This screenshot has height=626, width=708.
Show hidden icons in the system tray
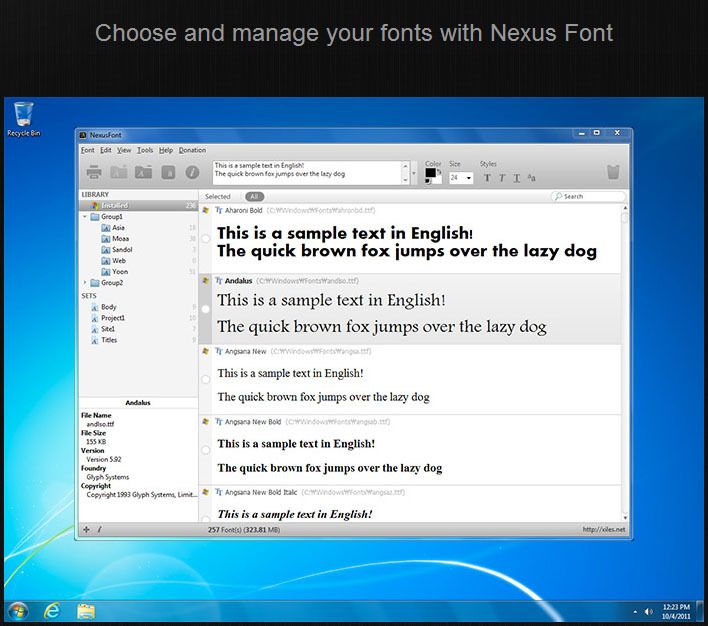635,612
